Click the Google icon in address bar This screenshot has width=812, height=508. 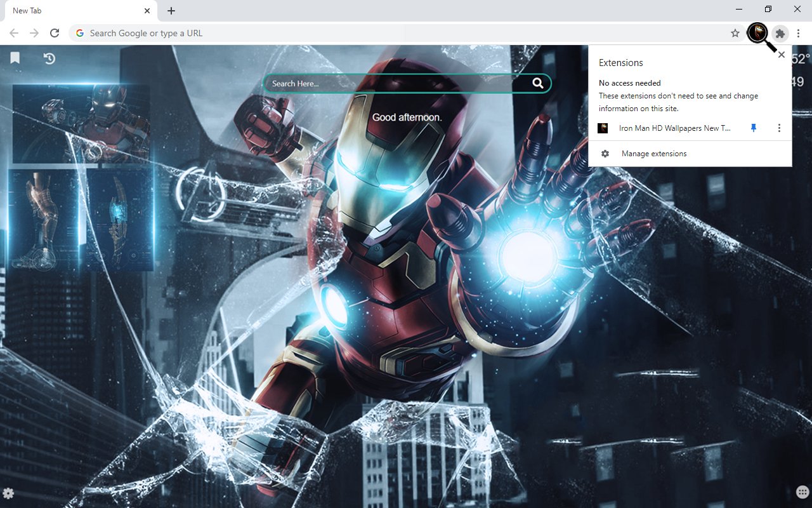point(80,33)
